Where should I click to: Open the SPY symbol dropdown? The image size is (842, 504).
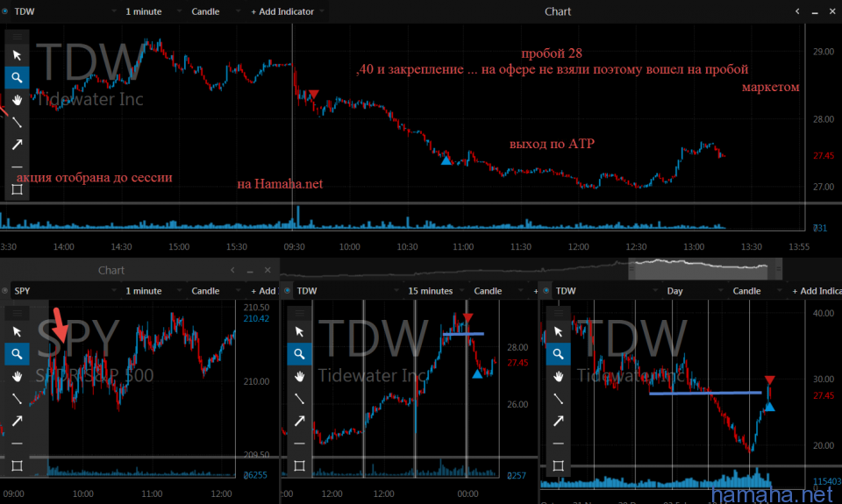coord(64,291)
